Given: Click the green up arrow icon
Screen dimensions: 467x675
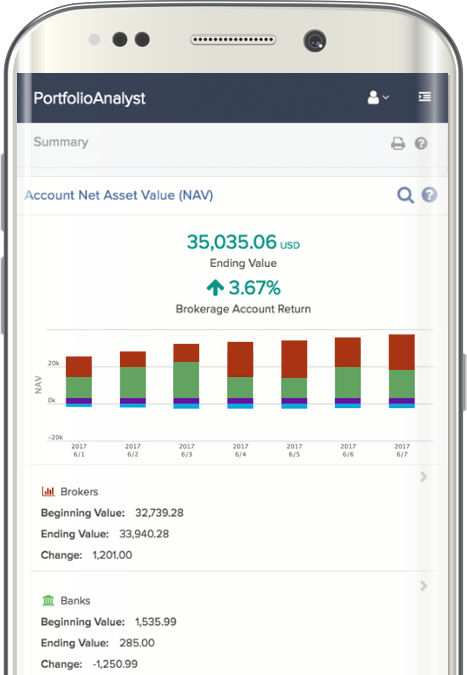Looking at the screenshot, I should 215,288.
